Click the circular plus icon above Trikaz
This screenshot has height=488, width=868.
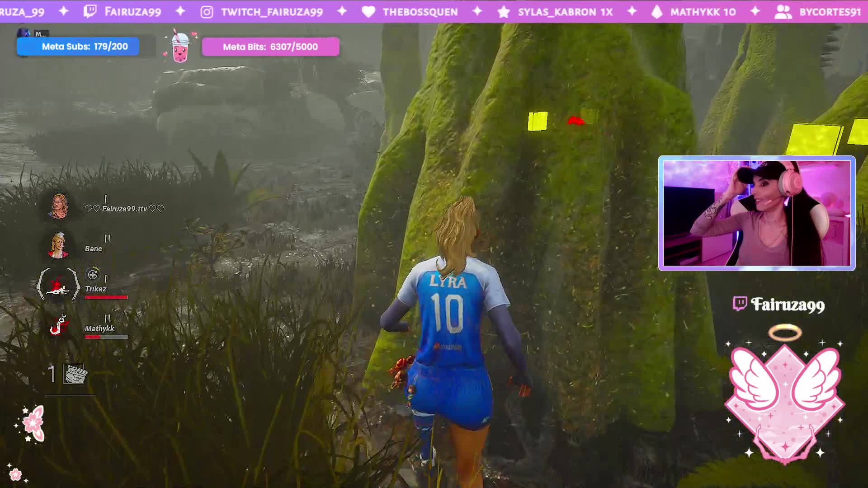pyautogui.click(x=93, y=274)
